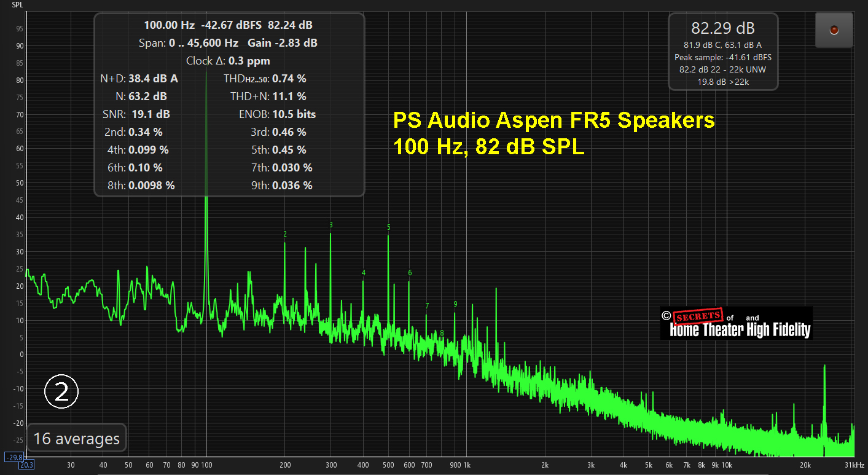Select the 81.9 dB C, 63.1 dB A line
Image resolution: width=868 pixels, height=475 pixels.
coord(723,45)
